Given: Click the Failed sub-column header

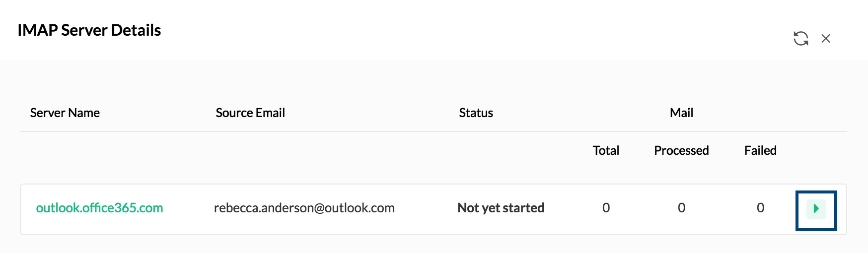Looking at the screenshot, I should point(760,151).
